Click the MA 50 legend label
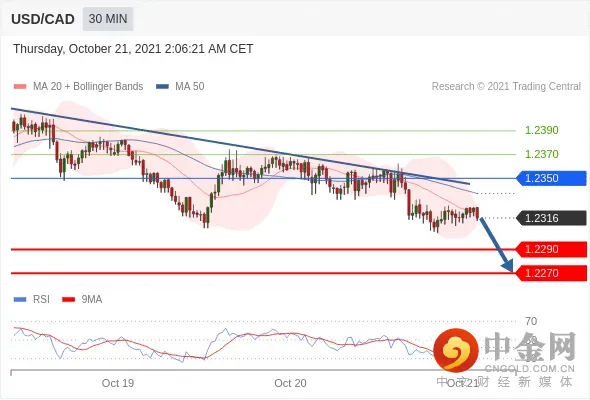Screen dimensions: 590x400 pyautogui.click(x=190, y=87)
